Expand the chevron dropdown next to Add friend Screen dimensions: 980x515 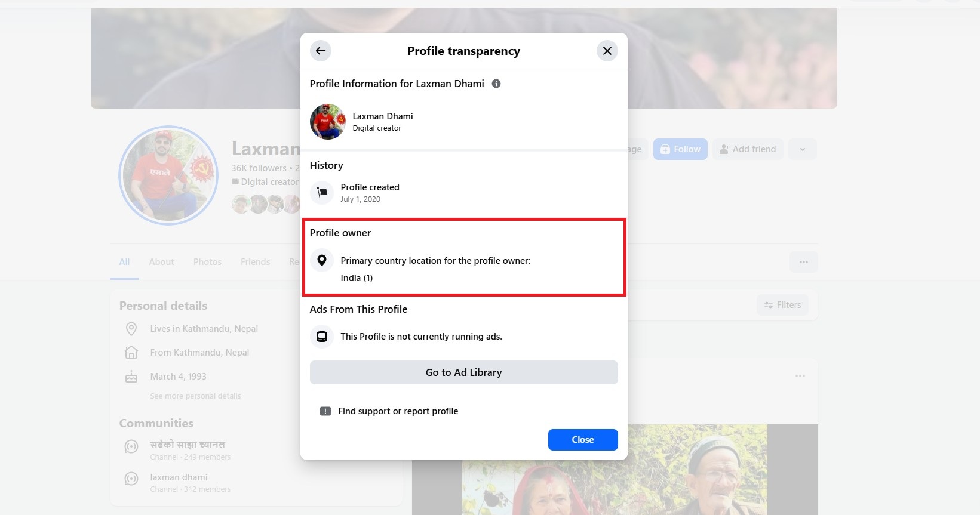tap(802, 149)
